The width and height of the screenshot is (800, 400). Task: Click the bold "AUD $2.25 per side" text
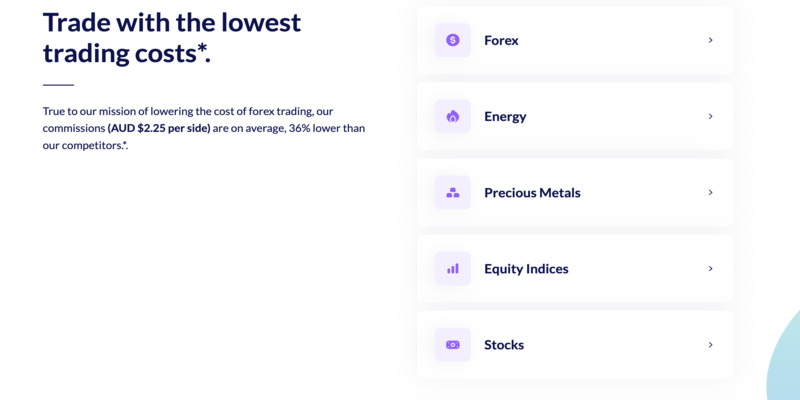click(159, 128)
